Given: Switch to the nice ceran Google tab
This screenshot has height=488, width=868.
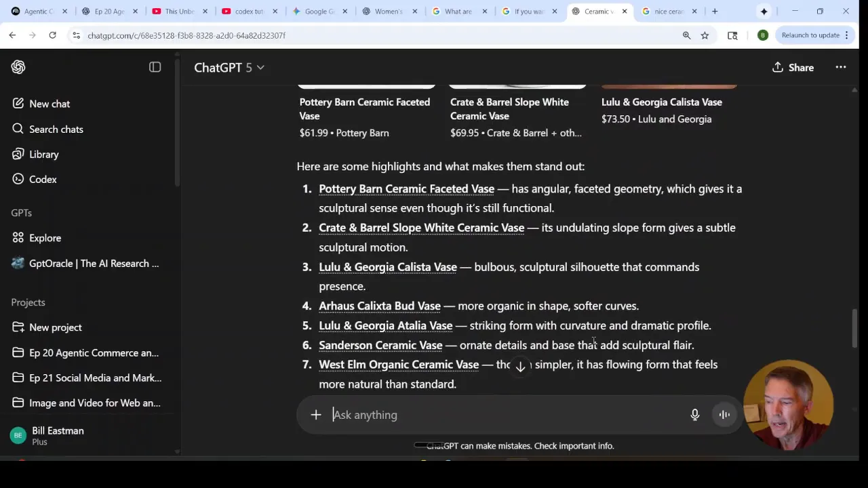Looking at the screenshot, I should tap(669, 12).
